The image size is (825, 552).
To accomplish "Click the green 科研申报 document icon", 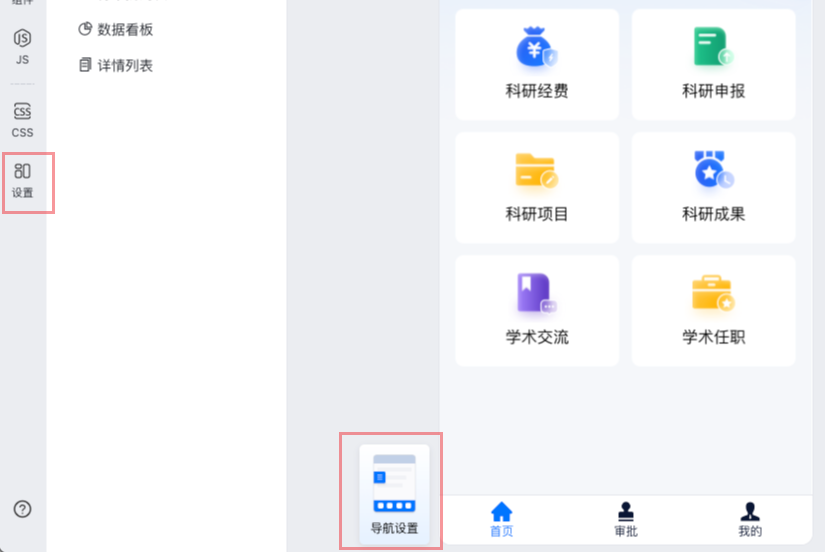I will pyautogui.click(x=713, y=48).
